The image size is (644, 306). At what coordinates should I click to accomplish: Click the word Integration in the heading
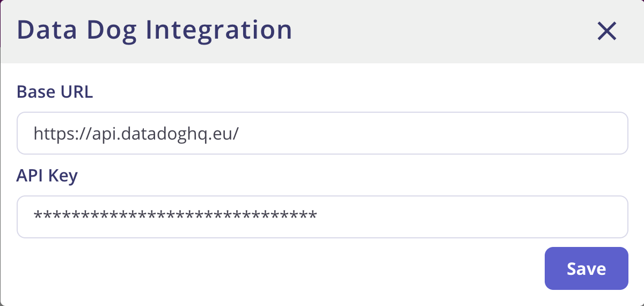[219, 30]
